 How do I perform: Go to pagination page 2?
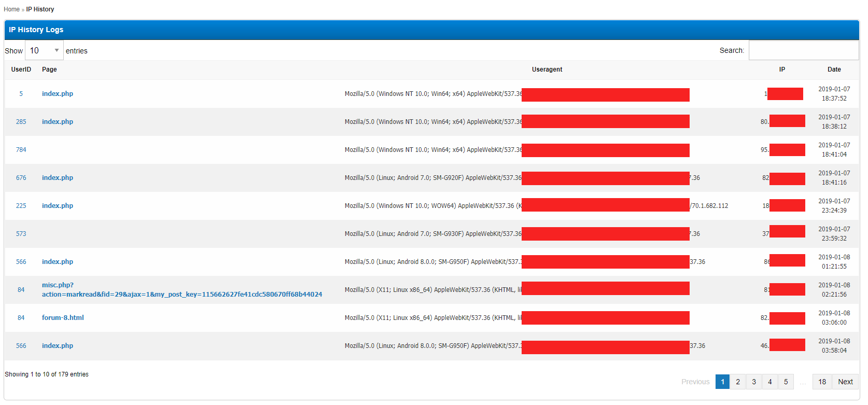click(x=738, y=382)
